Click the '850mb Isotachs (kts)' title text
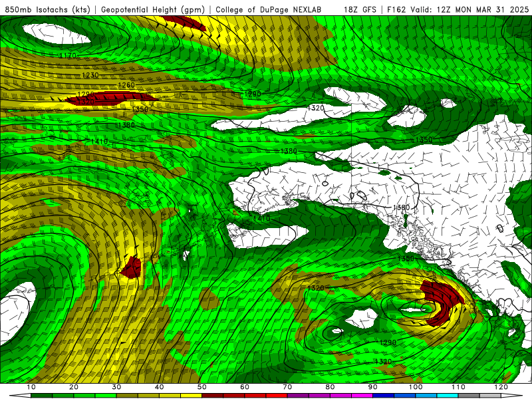This screenshot has height=399, width=532. point(47,9)
